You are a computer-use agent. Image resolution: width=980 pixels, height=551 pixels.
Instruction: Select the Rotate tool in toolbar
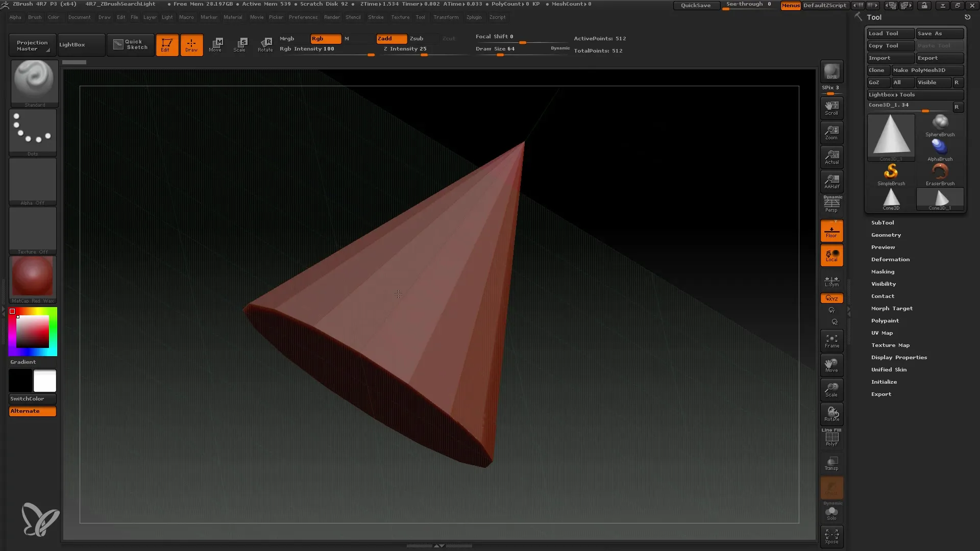(265, 44)
